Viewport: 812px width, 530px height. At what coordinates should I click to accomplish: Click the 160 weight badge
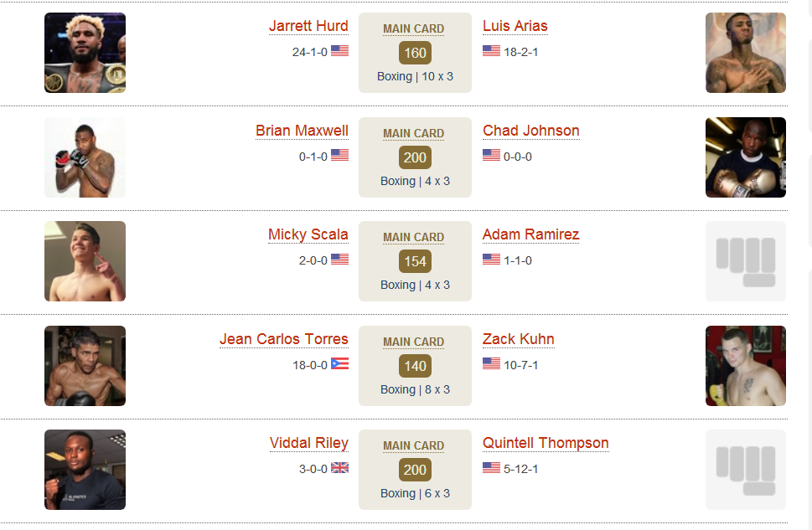[415, 53]
